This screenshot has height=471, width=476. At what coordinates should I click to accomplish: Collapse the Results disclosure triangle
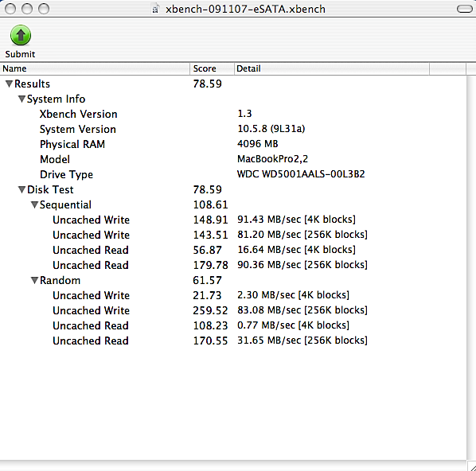click(9, 84)
